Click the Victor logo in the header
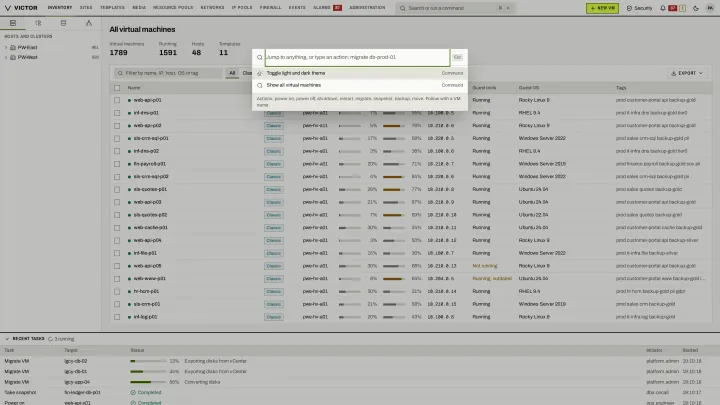720x405 pixels. 21,8
